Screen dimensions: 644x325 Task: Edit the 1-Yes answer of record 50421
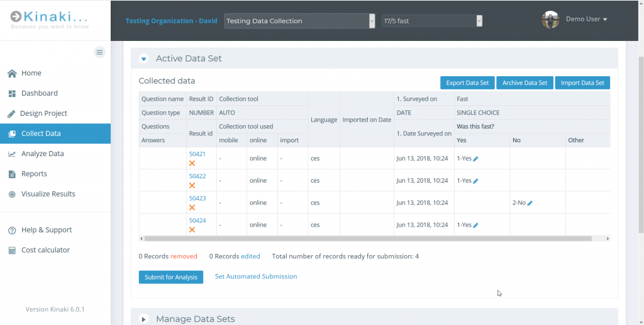point(475,159)
